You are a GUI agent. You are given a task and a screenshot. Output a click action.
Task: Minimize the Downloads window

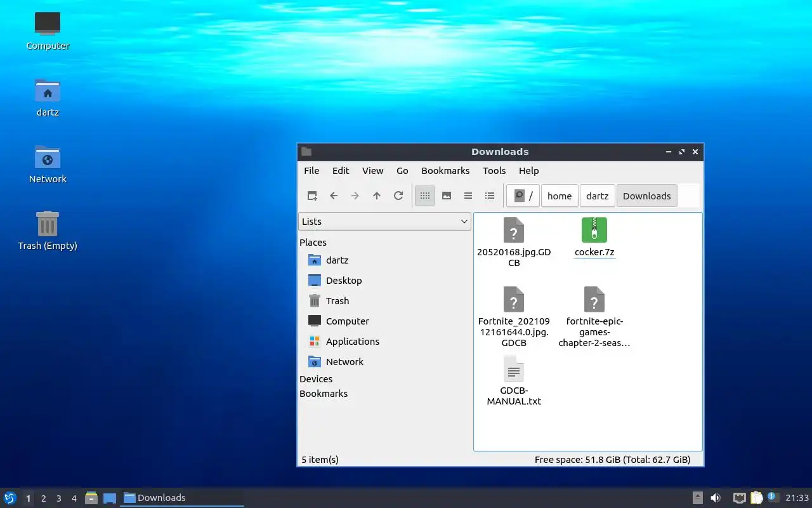669,152
